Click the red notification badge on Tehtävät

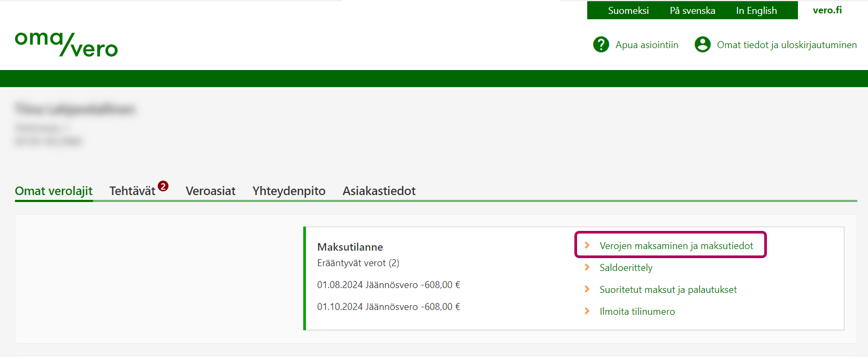click(x=163, y=186)
